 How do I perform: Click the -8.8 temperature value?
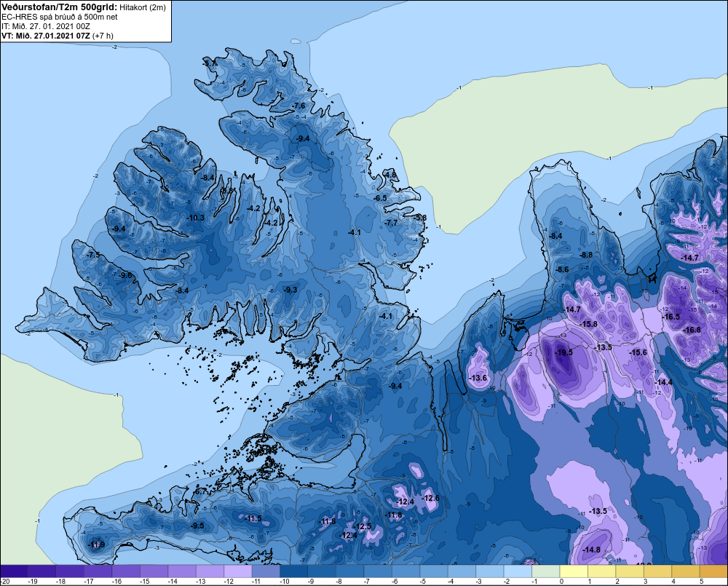point(586,255)
